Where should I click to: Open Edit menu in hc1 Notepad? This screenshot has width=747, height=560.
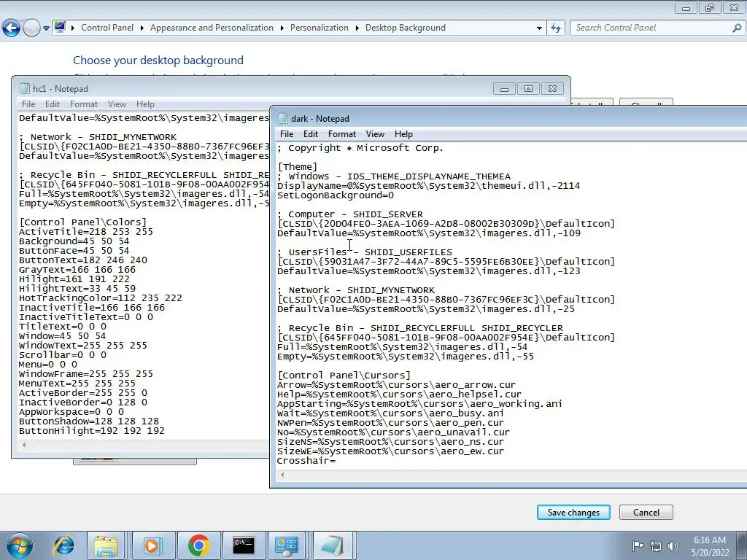[53, 104]
